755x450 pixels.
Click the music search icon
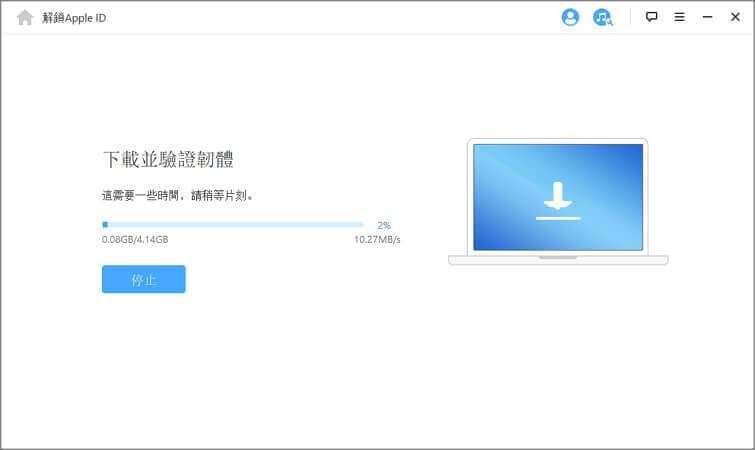click(602, 17)
